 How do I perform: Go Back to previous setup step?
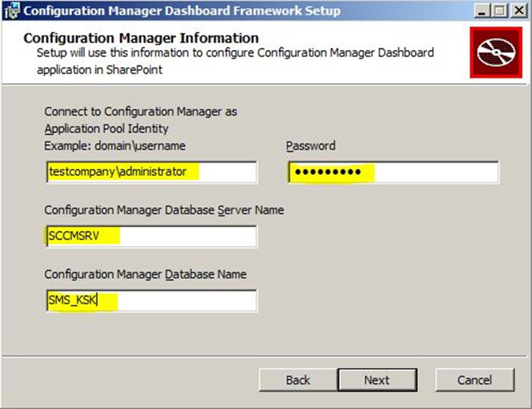tap(298, 380)
